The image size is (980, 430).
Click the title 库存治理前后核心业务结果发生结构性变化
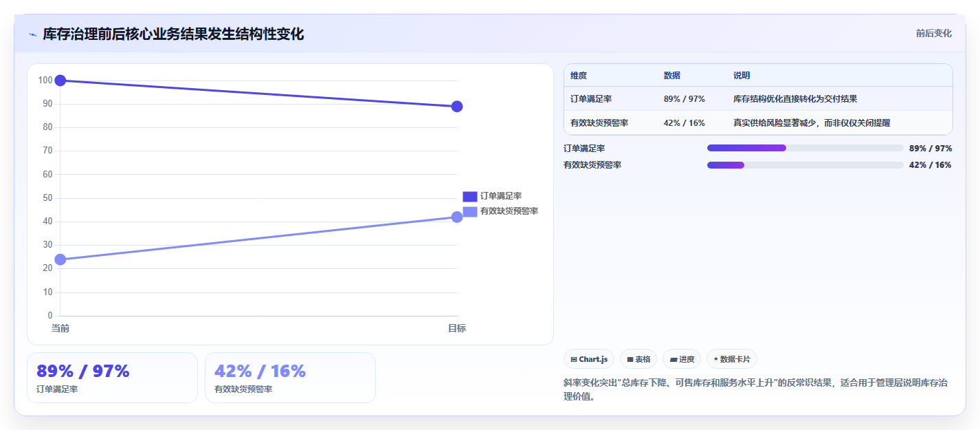pos(173,34)
